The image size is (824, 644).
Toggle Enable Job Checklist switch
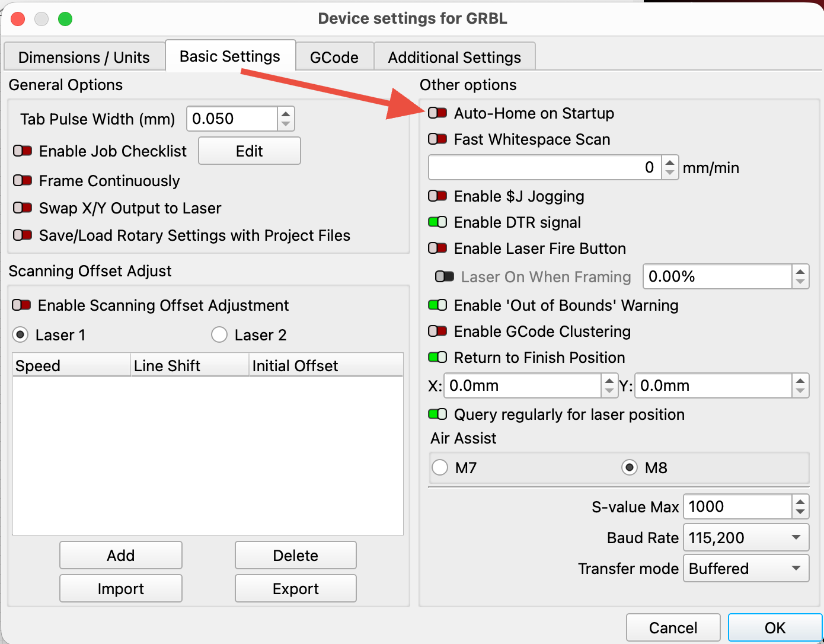click(23, 151)
